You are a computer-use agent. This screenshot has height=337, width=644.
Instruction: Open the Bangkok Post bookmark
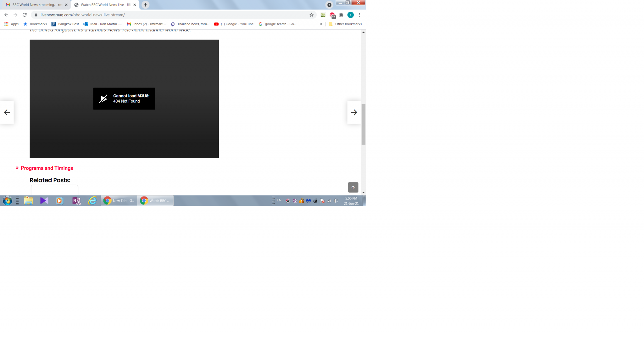coord(65,24)
